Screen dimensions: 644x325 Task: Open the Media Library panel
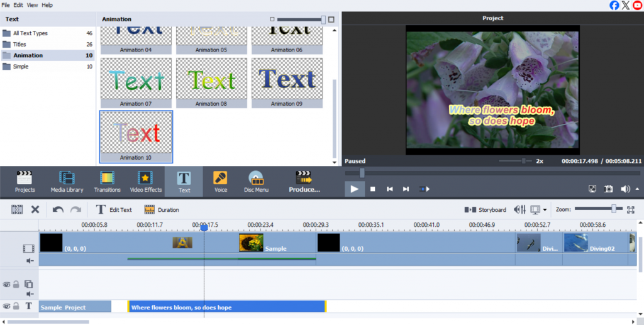pyautogui.click(x=67, y=182)
